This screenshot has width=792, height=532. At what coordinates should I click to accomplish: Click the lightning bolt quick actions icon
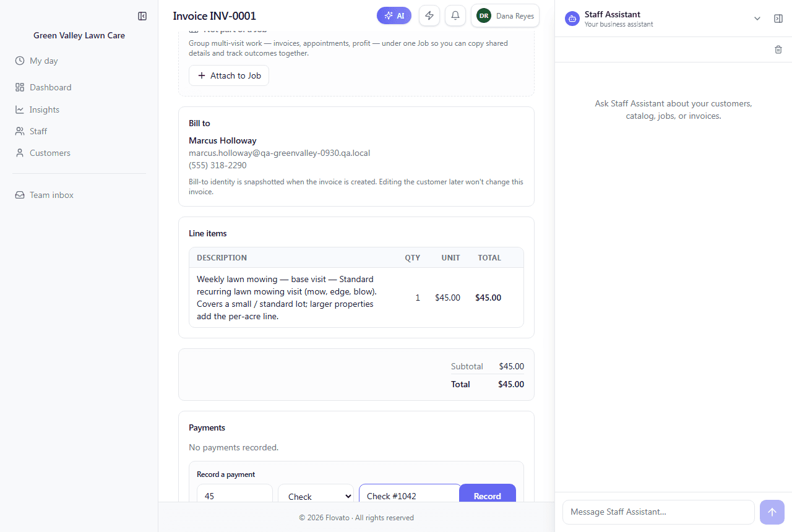[x=429, y=15]
